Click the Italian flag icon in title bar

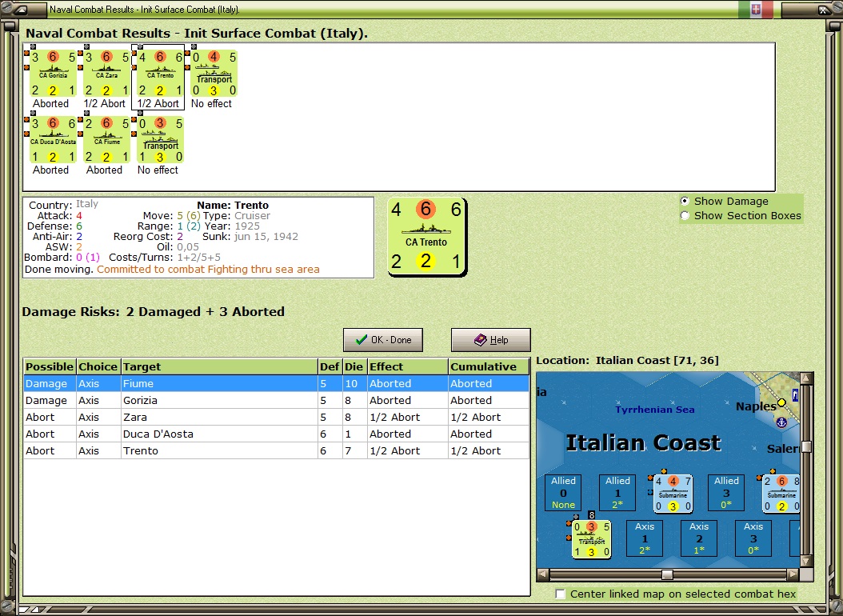pos(755,9)
